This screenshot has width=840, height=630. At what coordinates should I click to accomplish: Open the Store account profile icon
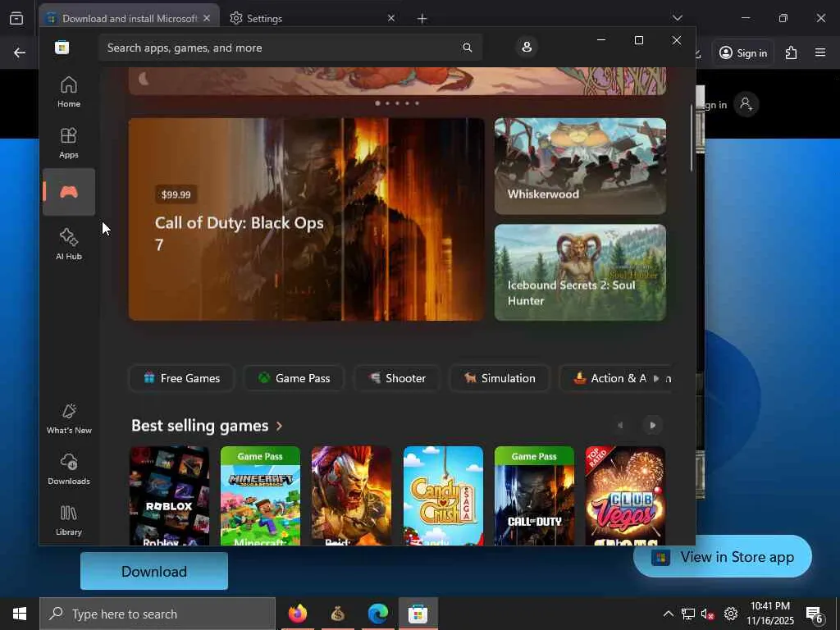[x=527, y=47]
